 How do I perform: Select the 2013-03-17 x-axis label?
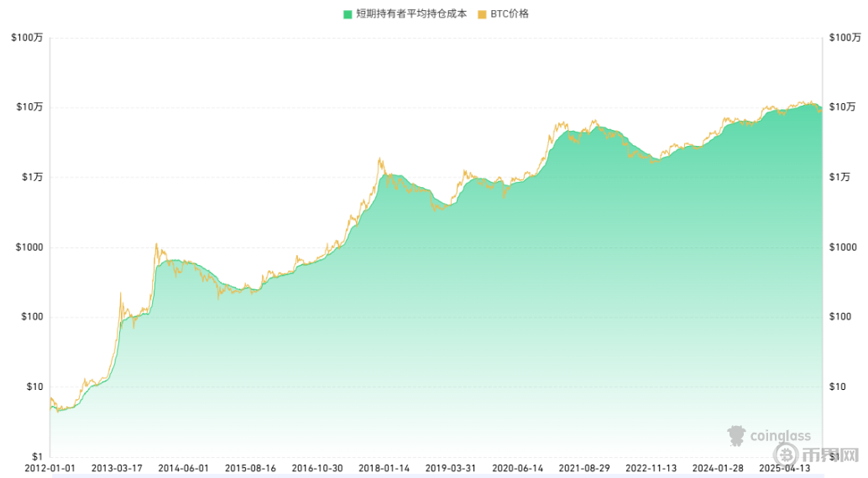(x=116, y=468)
